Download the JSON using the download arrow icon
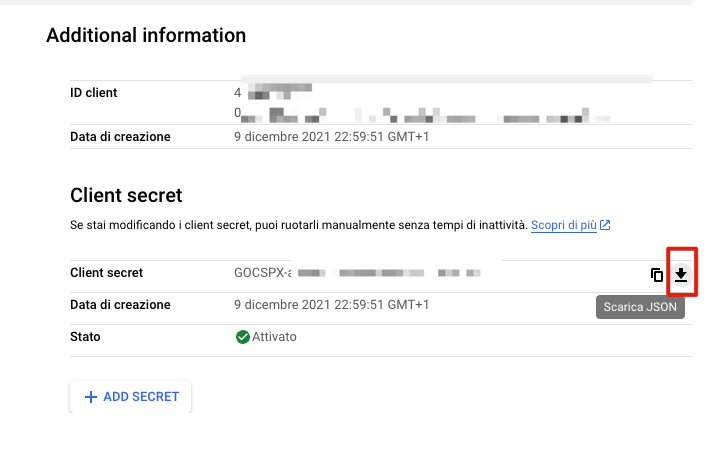The image size is (707, 463). [x=681, y=274]
